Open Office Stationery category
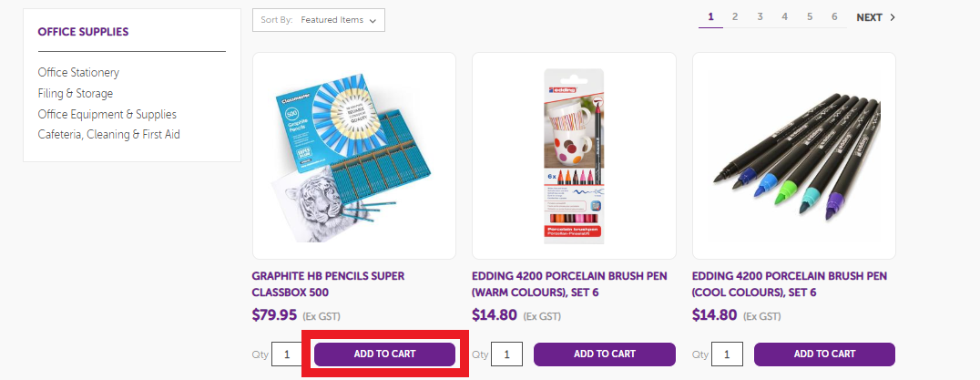 point(78,72)
